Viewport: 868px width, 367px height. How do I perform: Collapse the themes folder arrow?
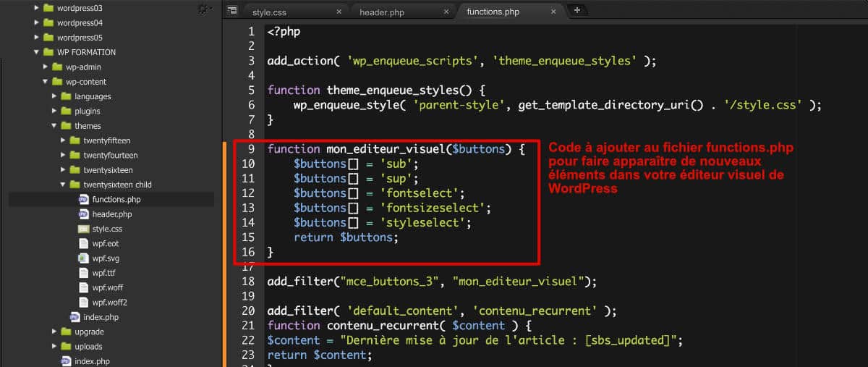tap(54, 126)
